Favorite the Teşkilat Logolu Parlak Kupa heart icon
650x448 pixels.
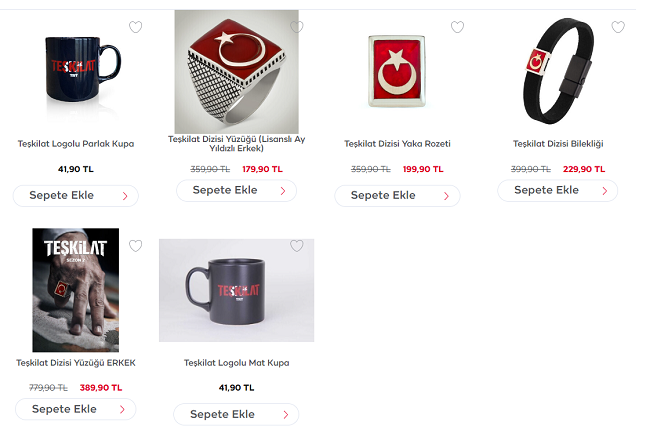[136, 27]
